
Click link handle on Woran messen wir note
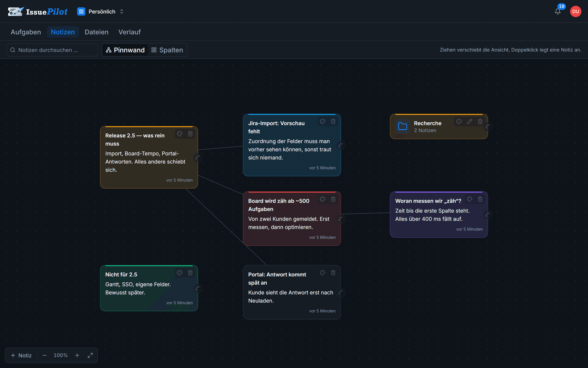488,215
